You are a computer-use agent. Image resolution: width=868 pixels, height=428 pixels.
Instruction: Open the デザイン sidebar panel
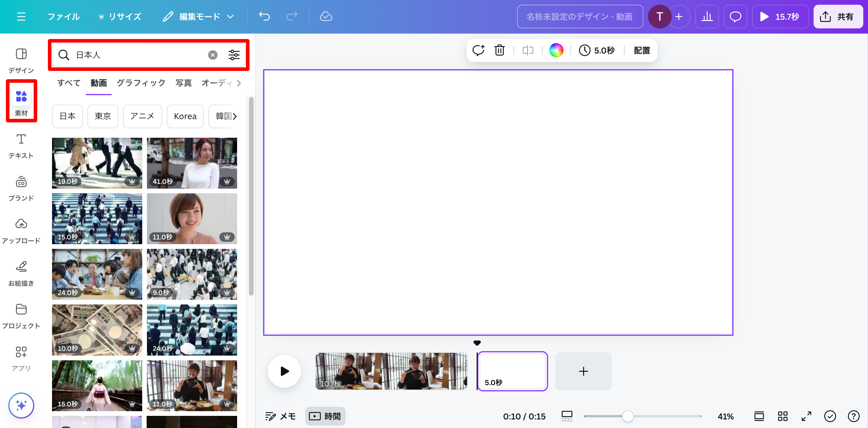coord(21,61)
